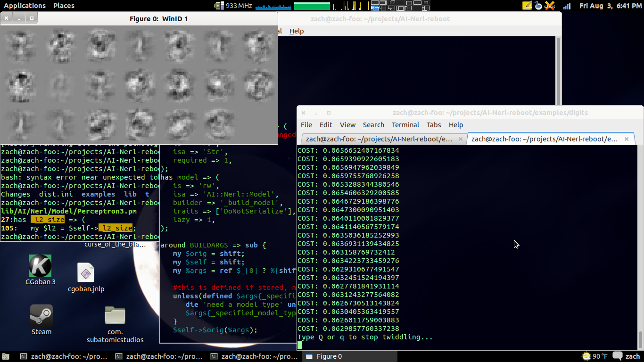This screenshot has width=644, height=362.
Task: Click the Figure 0: WinID 1 title bar
Action: [x=158, y=19]
